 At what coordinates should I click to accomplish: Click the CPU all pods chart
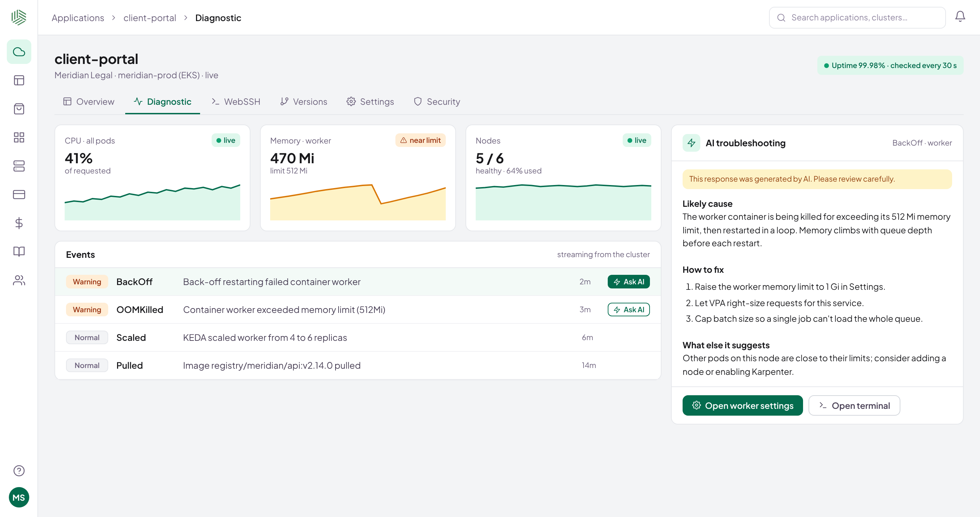point(152,202)
